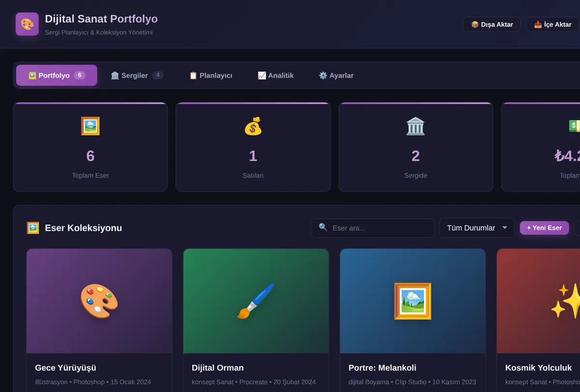The image size is (580, 392).
Task: Open the Ayarlar settings tab
Action: coord(336,75)
